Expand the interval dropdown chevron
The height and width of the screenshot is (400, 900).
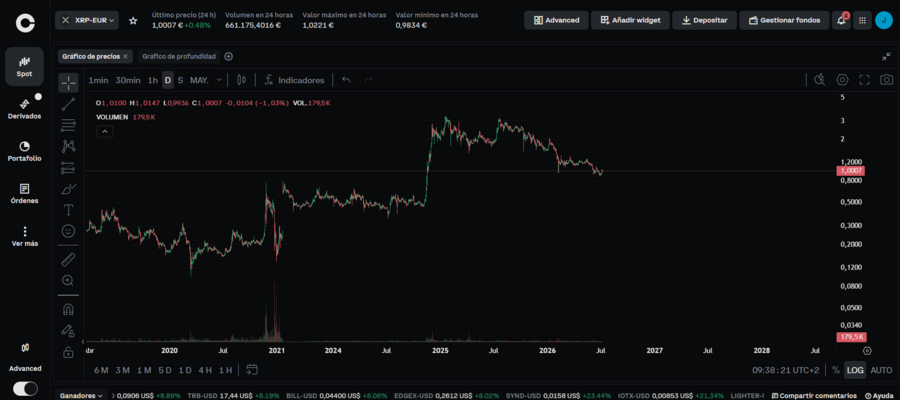[x=219, y=80]
